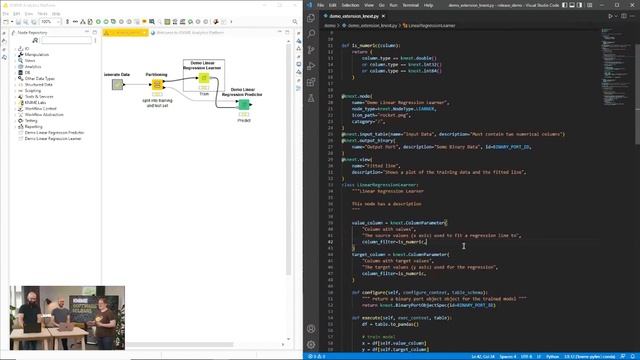Viewport: 640px width, 360px height.
Task: Open the Source Control view
Action: (x=311, y=50)
